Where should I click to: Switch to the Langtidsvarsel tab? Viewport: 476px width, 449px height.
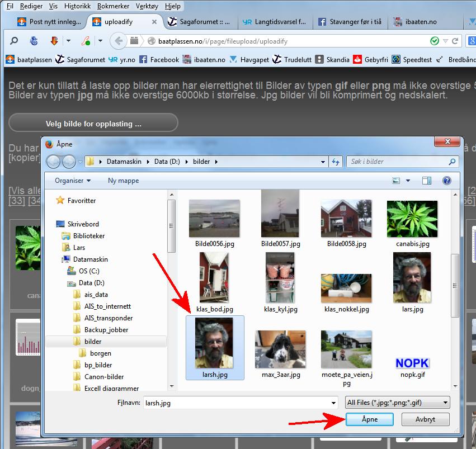[x=275, y=22]
